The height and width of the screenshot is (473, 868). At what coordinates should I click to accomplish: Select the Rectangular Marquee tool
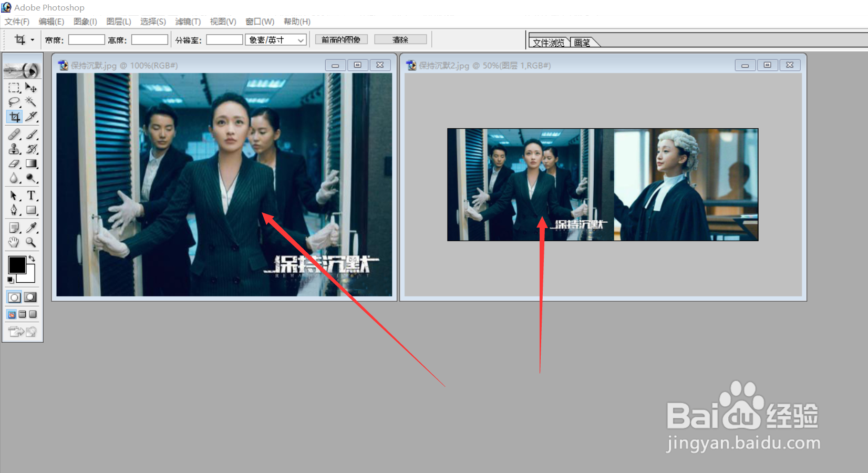(x=14, y=88)
